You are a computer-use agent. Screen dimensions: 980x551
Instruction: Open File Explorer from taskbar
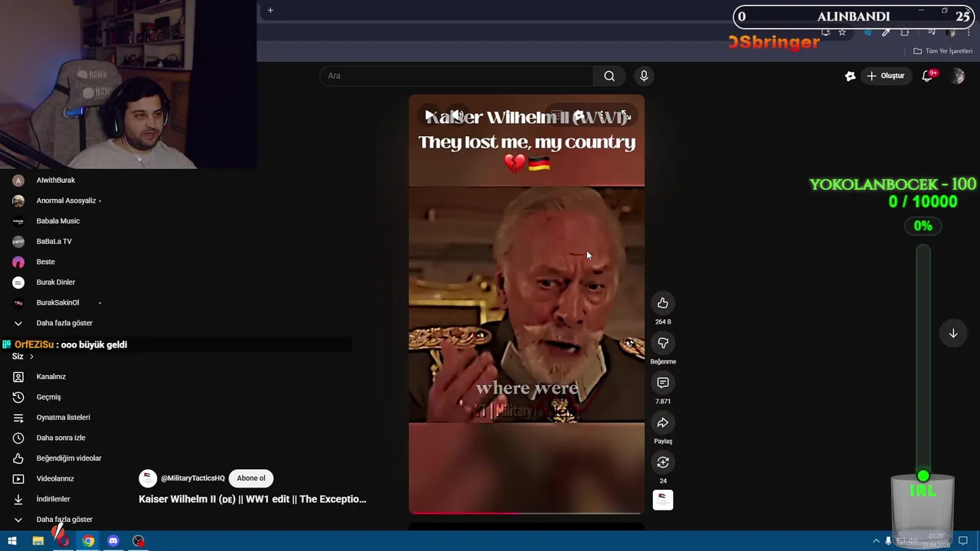(x=38, y=541)
